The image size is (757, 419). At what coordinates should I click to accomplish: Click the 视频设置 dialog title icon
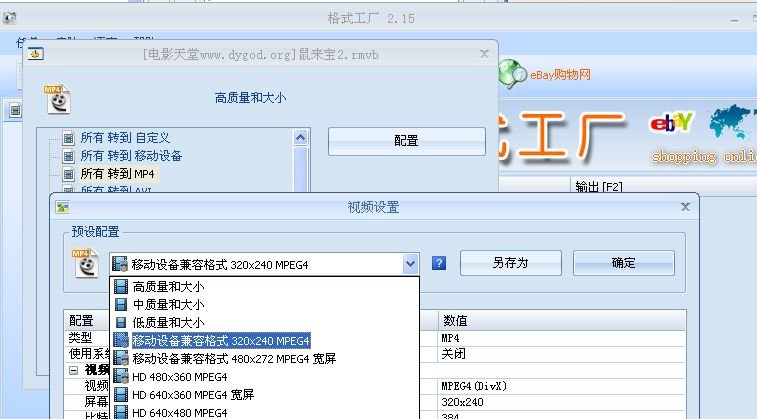[62, 207]
